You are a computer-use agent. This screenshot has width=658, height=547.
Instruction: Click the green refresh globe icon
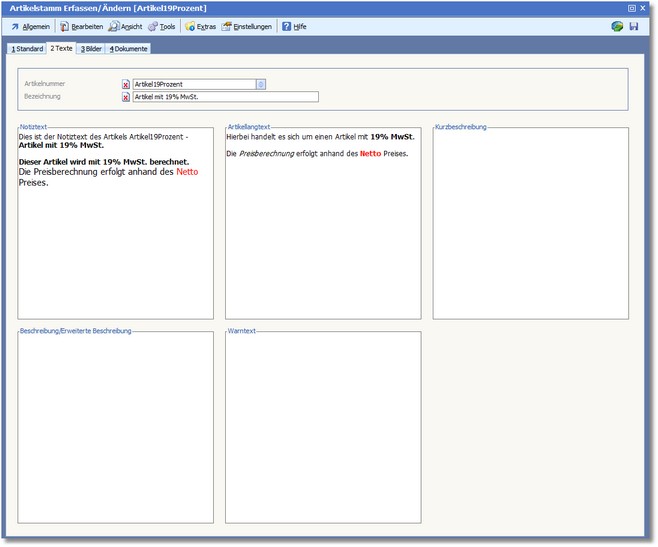[x=617, y=26]
